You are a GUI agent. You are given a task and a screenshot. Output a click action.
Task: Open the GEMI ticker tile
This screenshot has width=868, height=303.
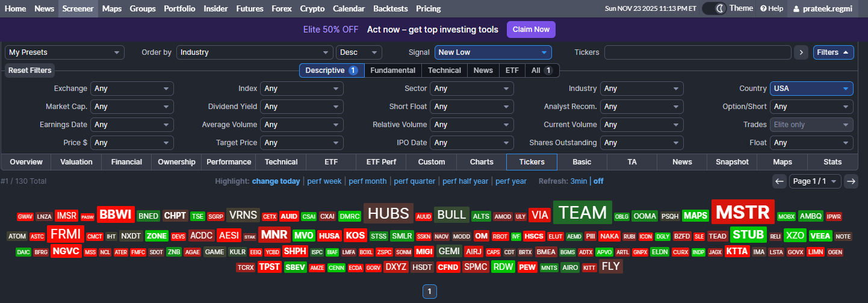pyautogui.click(x=449, y=251)
